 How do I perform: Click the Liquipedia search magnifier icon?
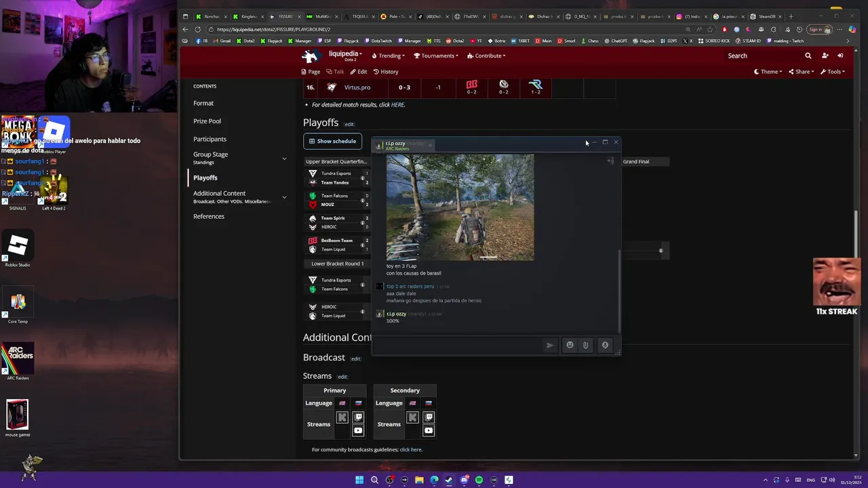[808, 56]
